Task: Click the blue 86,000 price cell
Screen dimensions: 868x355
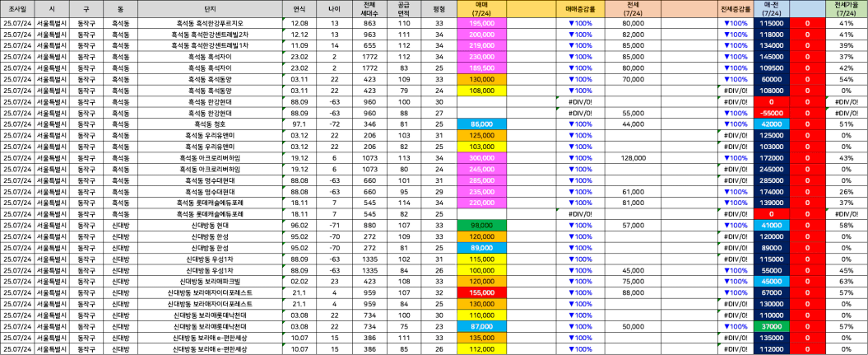Action: point(482,124)
